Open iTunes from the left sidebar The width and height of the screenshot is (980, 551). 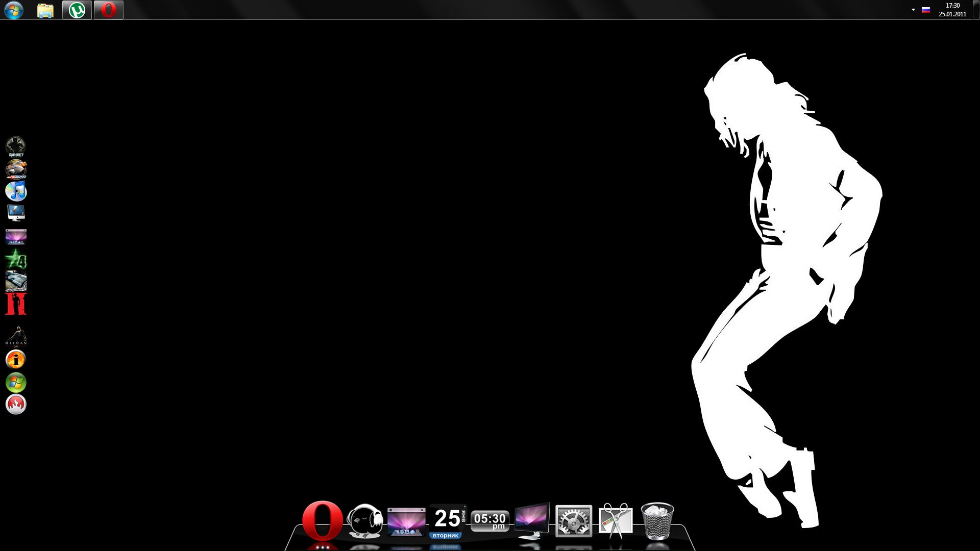click(x=16, y=191)
